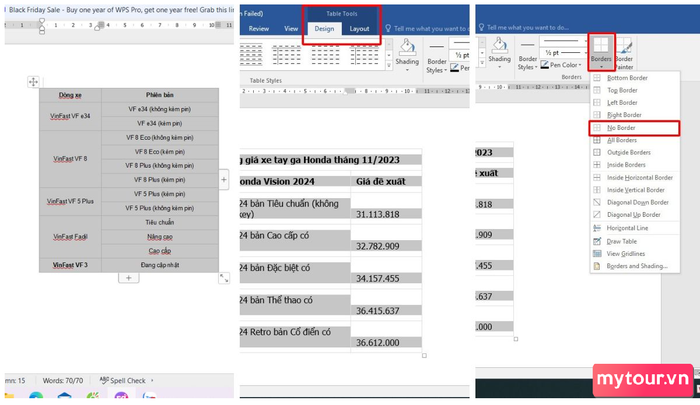Screen dimensions: 700x405
Task: Open the Shading dropdown arrow in the right Word window
Action: [x=499, y=67]
